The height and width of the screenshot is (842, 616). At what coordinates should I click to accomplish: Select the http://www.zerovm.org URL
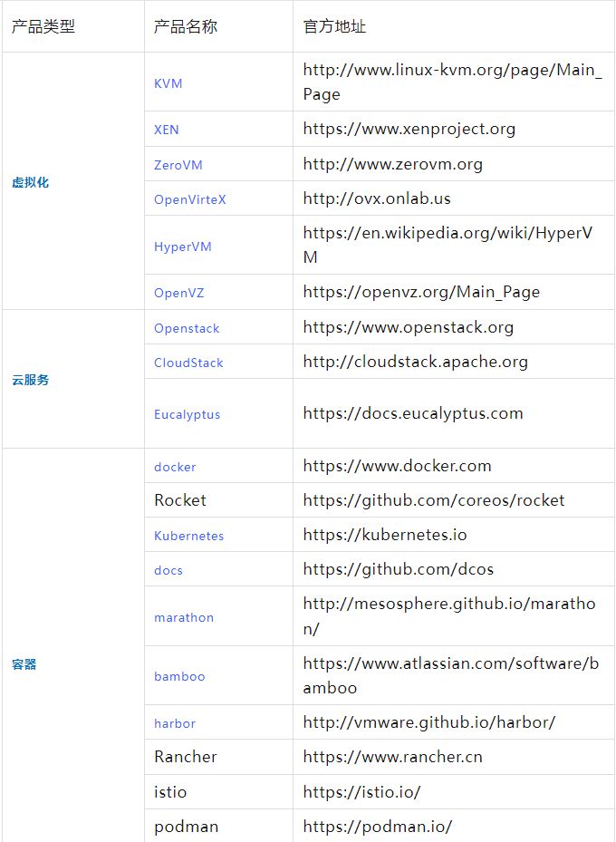point(393,164)
